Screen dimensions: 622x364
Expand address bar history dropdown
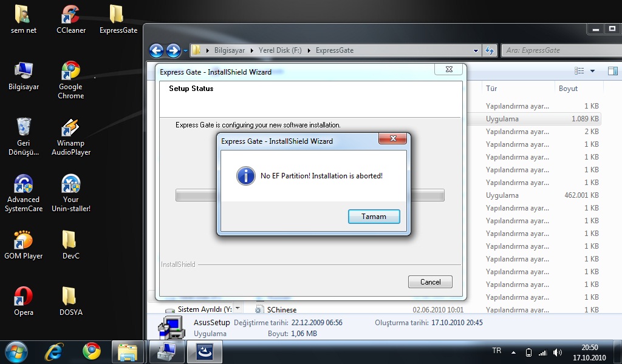476,51
